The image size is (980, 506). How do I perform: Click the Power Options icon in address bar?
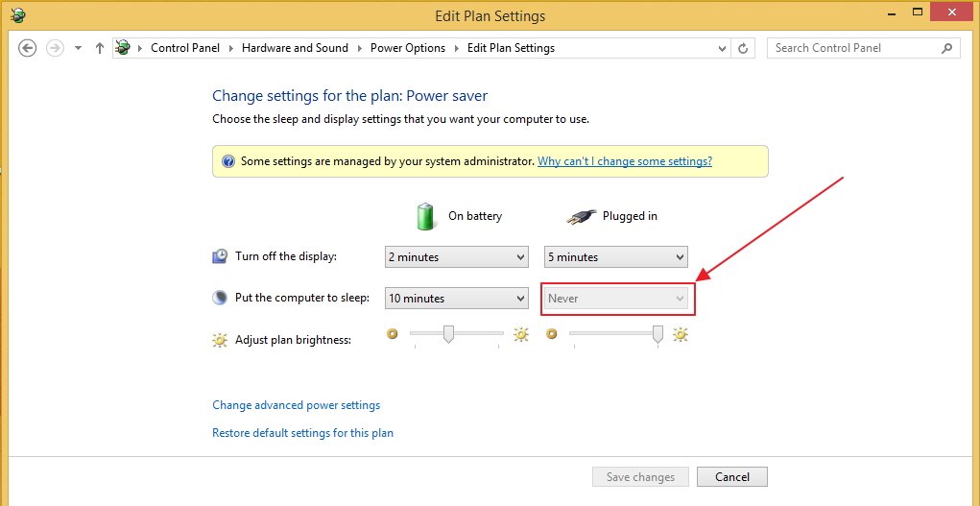point(123,48)
